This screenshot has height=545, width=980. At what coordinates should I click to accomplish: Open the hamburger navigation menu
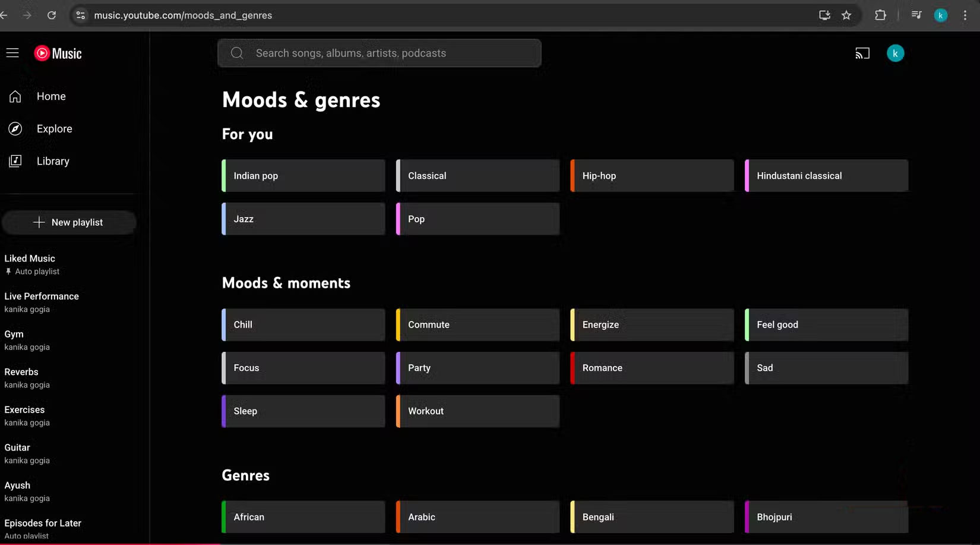pos(12,53)
